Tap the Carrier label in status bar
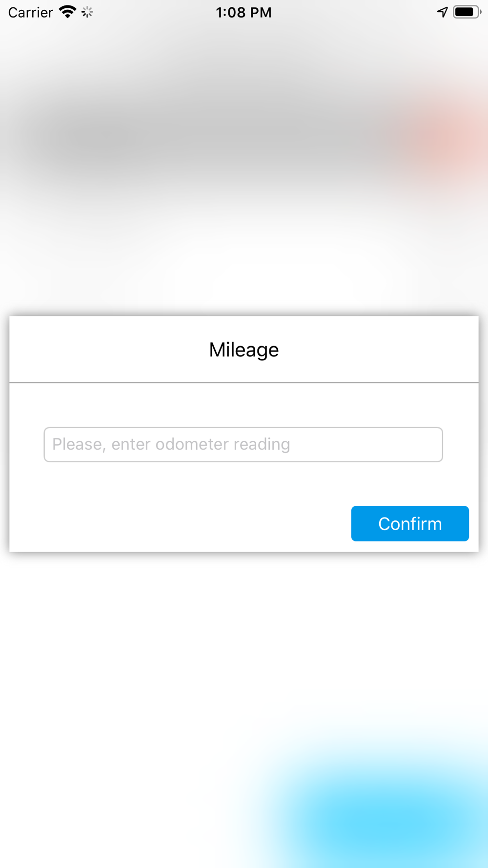488x868 pixels. click(30, 12)
